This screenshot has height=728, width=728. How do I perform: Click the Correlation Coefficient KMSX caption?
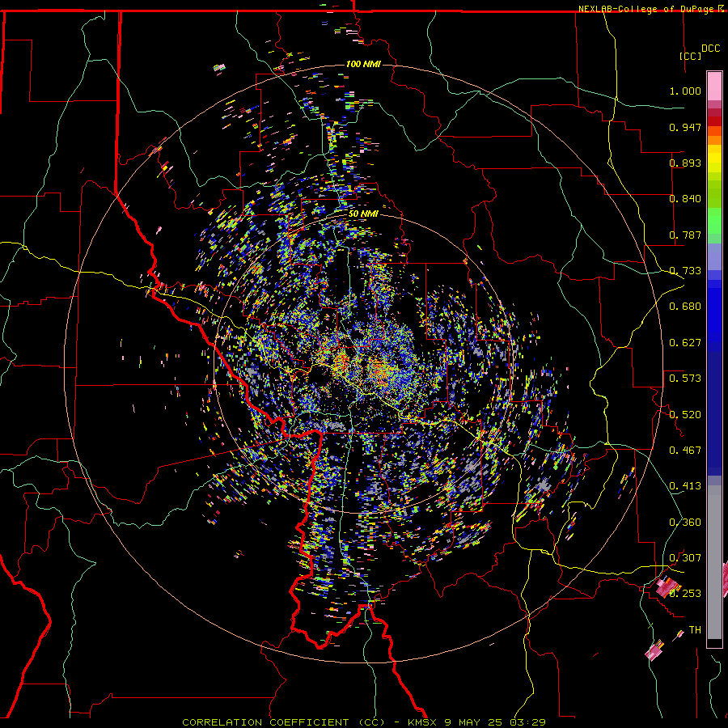[x=363, y=722]
